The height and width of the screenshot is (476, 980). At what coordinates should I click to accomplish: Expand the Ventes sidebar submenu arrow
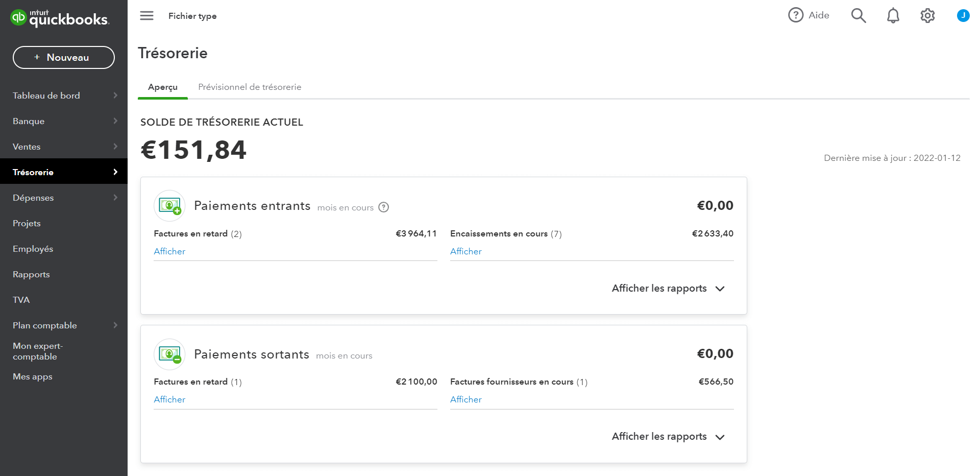[x=115, y=147]
